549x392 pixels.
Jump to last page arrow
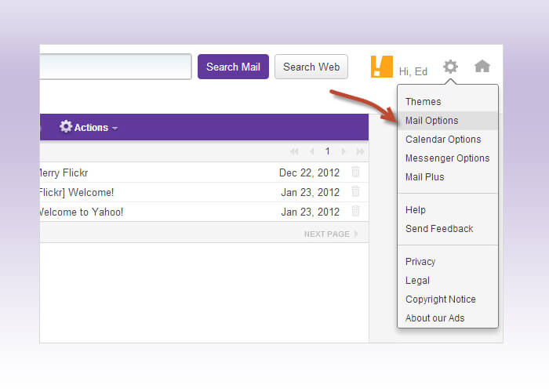point(360,151)
